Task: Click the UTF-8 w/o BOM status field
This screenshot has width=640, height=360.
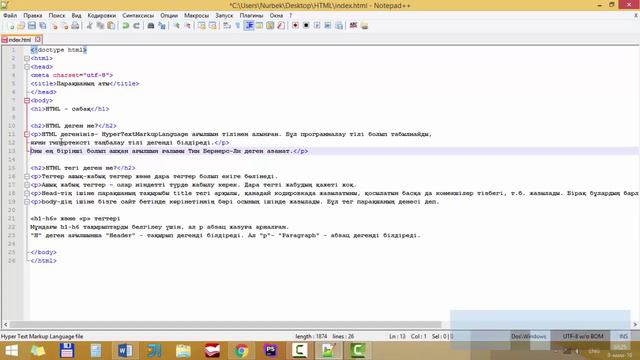Action: pos(583,336)
